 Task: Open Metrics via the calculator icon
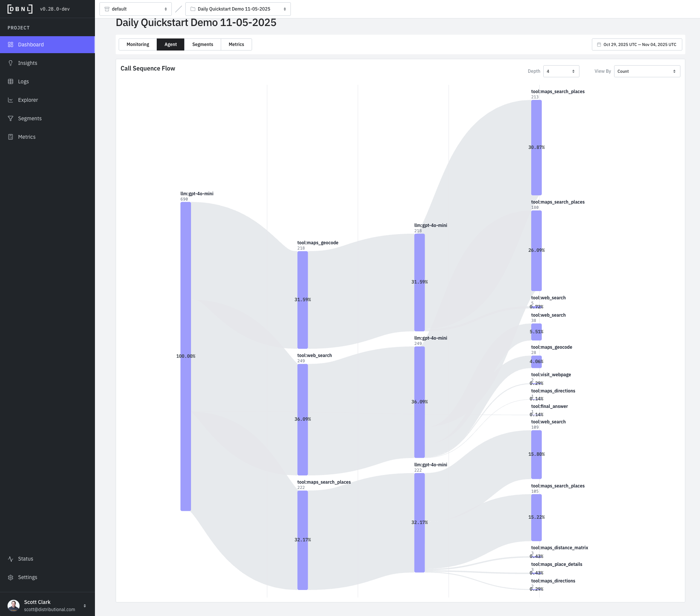pyautogui.click(x=11, y=137)
